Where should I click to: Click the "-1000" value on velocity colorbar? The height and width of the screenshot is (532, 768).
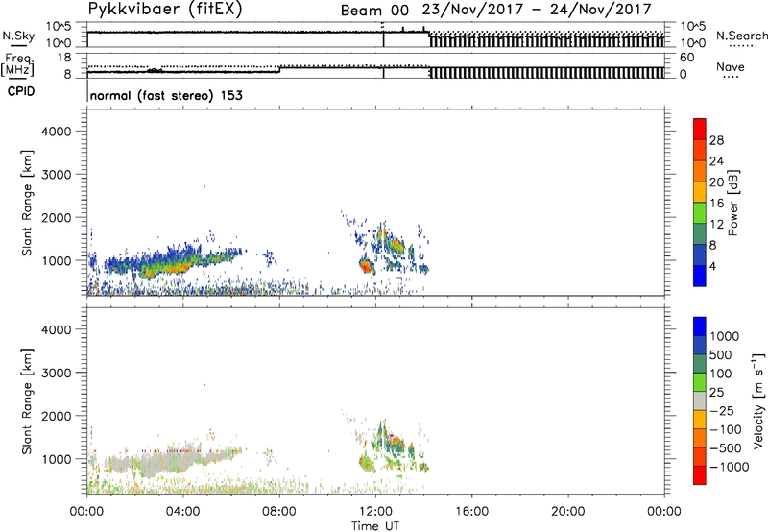pyautogui.click(x=730, y=467)
